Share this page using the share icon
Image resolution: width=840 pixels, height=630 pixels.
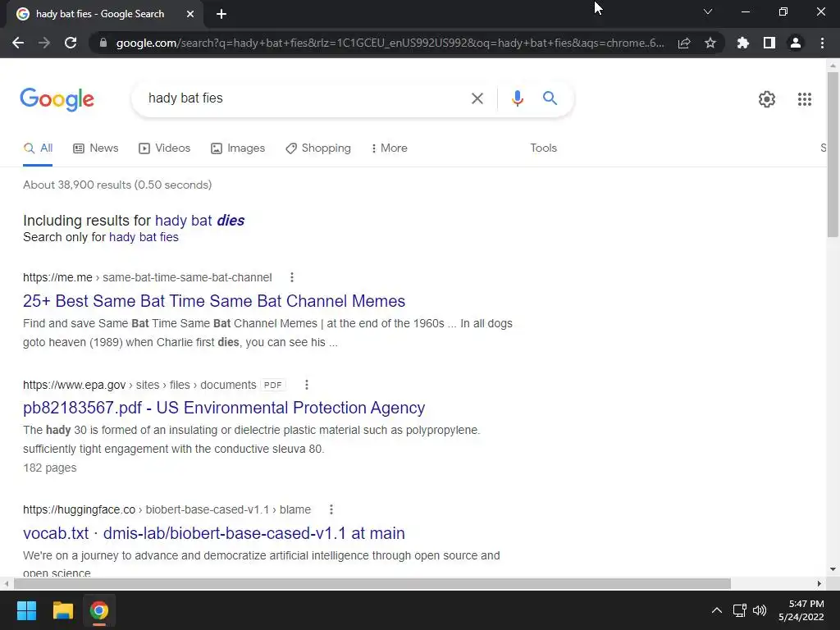coord(684,43)
